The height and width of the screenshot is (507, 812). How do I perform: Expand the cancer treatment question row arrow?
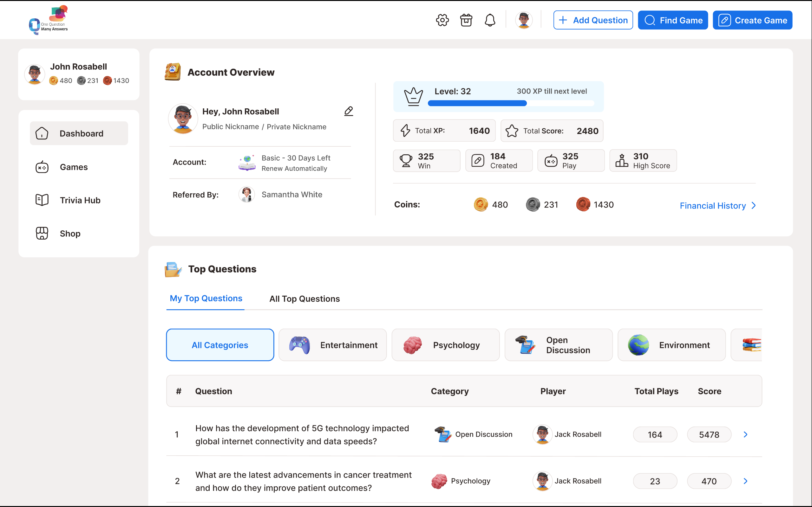click(746, 481)
